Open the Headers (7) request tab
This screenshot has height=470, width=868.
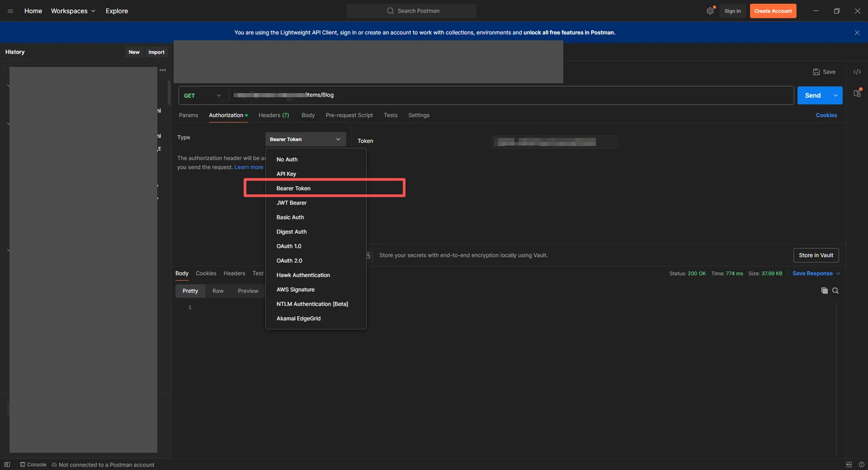coord(274,115)
